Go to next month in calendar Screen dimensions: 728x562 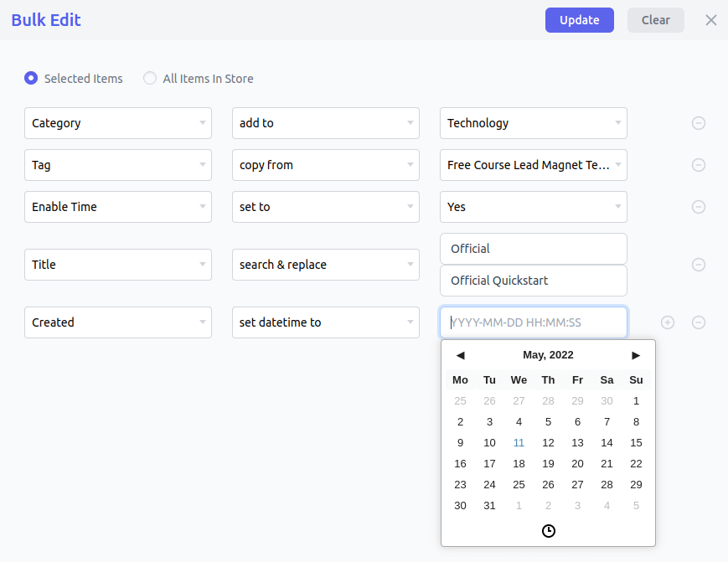[x=636, y=355]
